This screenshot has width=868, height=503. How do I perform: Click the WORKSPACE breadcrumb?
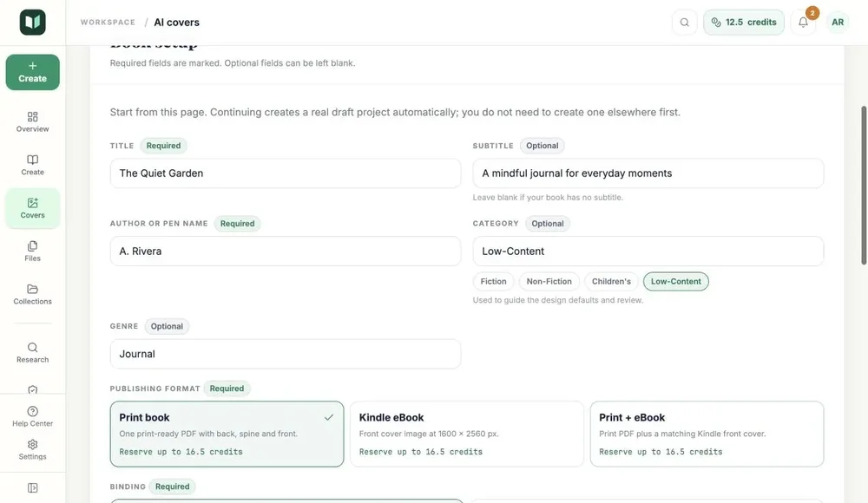tap(108, 23)
